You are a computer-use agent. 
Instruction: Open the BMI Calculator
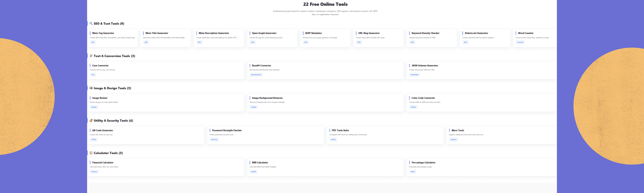click(x=260, y=162)
